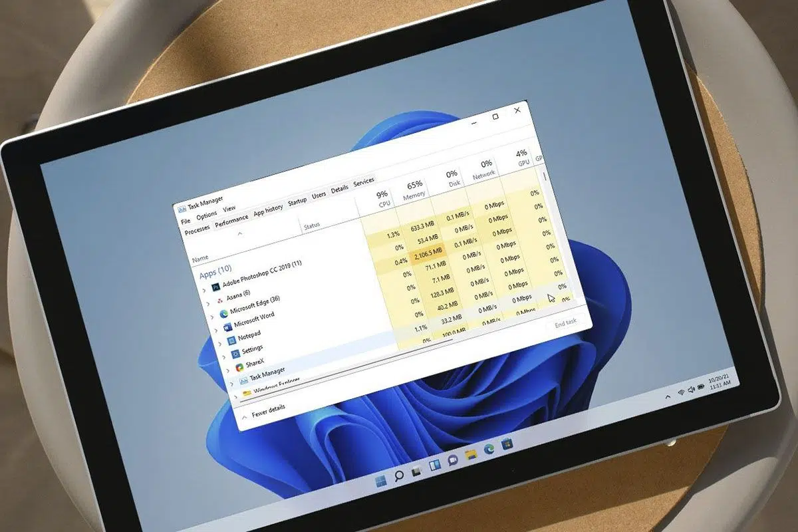Click the Asana app icon in the list
The width and height of the screenshot is (798, 532).
[219, 301]
